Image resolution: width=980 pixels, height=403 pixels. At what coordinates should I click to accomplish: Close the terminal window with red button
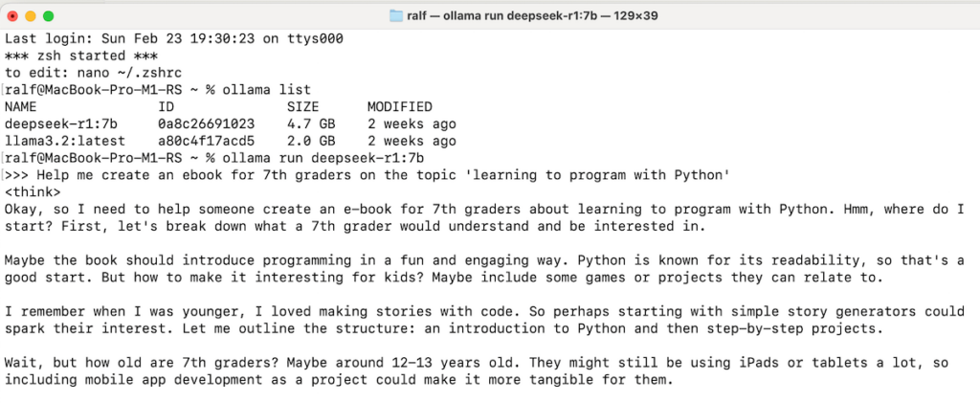(x=12, y=16)
